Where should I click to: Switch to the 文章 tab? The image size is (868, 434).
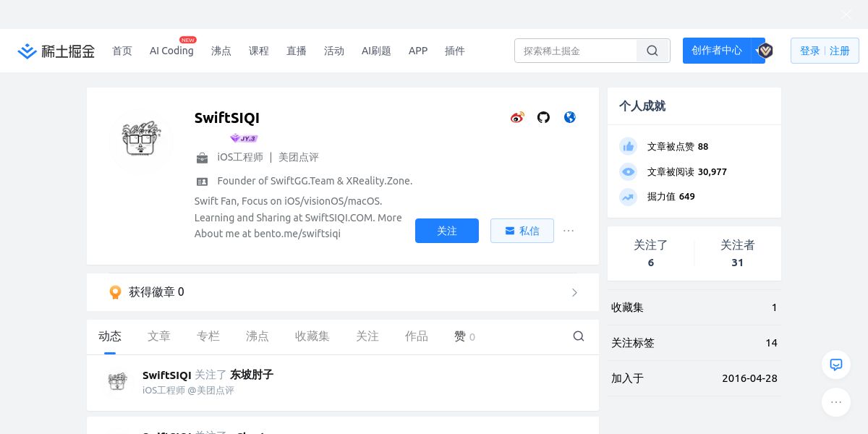159,336
